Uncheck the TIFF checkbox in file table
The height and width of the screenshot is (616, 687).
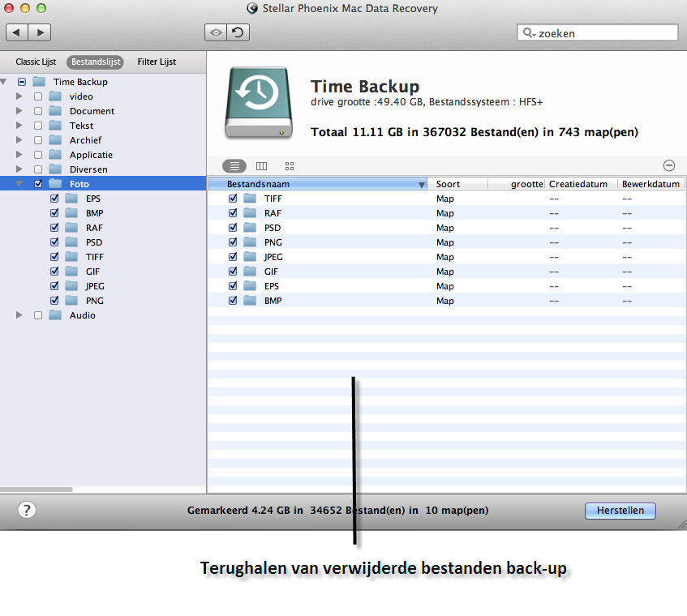click(x=233, y=199)
